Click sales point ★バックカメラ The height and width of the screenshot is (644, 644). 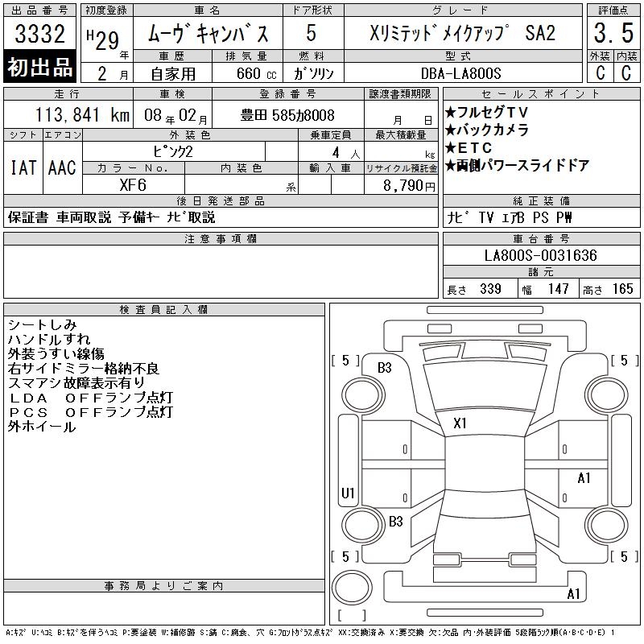[x=487, y=130]
